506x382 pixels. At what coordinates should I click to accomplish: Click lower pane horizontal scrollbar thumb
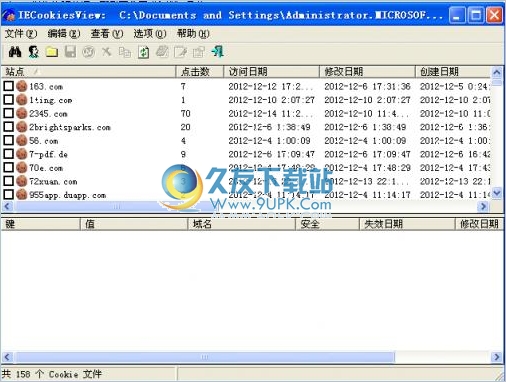click(x=205, y=357)
